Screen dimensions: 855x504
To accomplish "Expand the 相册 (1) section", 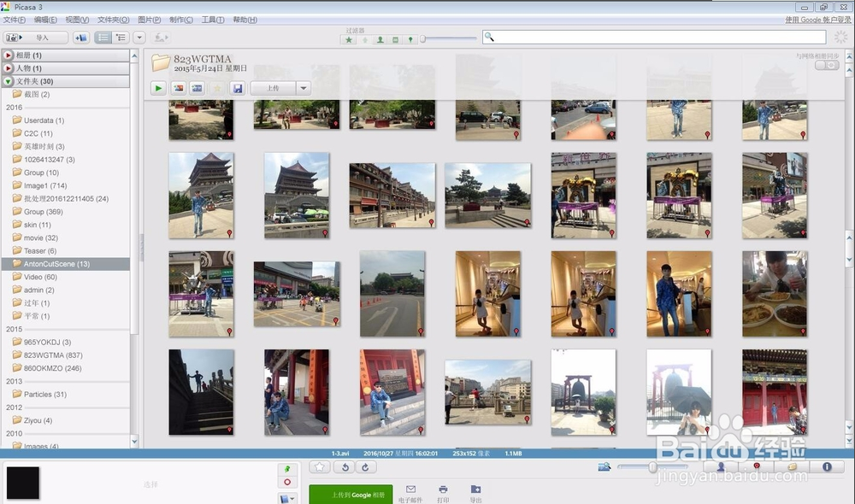I will click(9, 56).
